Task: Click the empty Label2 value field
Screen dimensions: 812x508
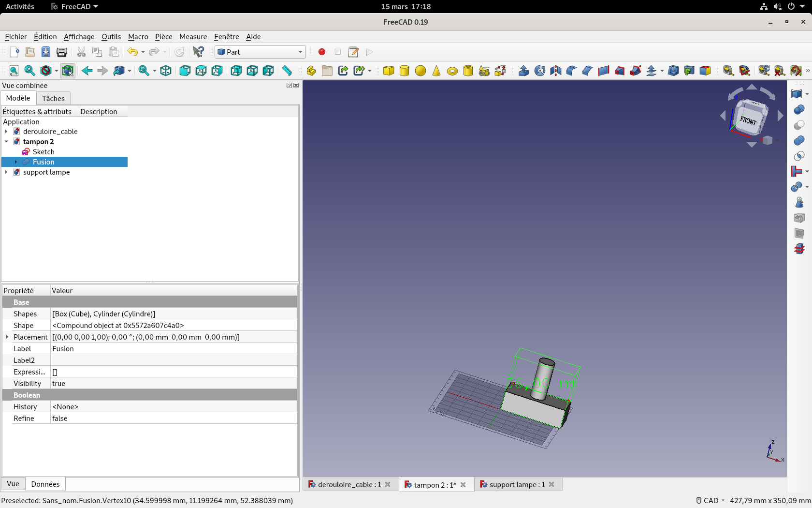Action: (174, 360)
